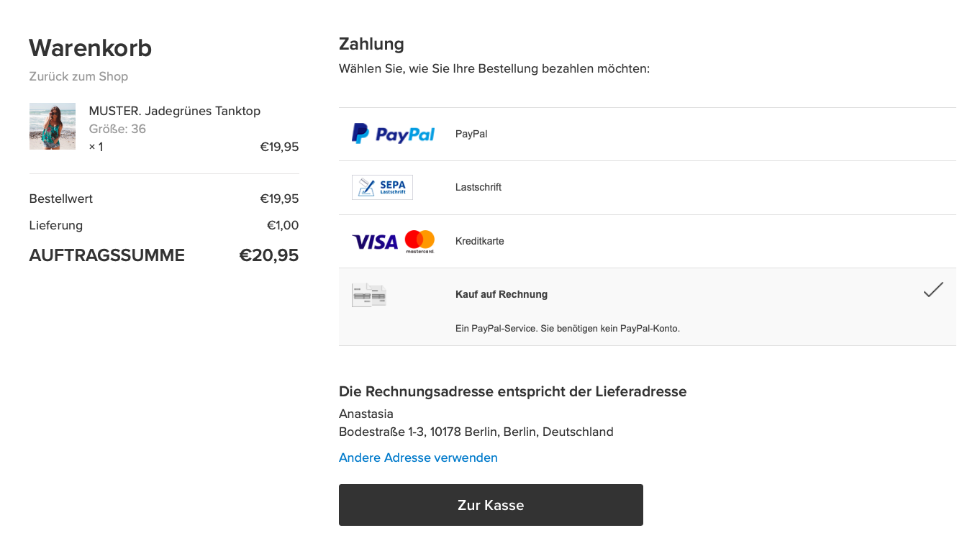Click the PayPal logo icon
This screenshot has width=980, height=551.
click(393, 134)
